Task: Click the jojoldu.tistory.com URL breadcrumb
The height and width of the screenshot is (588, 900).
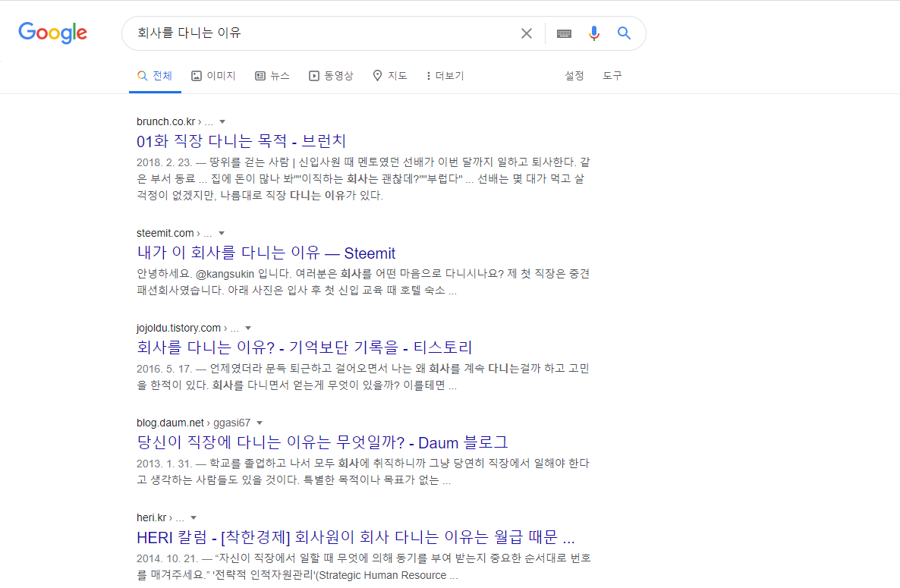Action: 187,328
